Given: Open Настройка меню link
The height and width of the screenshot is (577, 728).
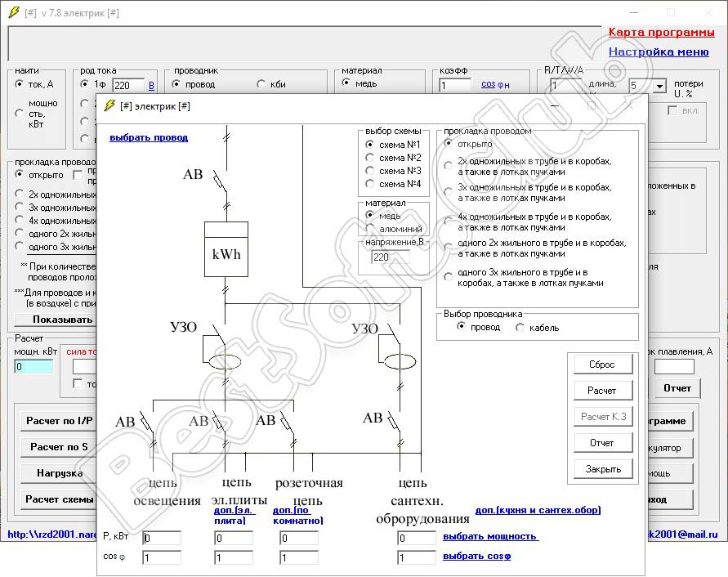Looking at the screenshot, I should 658,51.
